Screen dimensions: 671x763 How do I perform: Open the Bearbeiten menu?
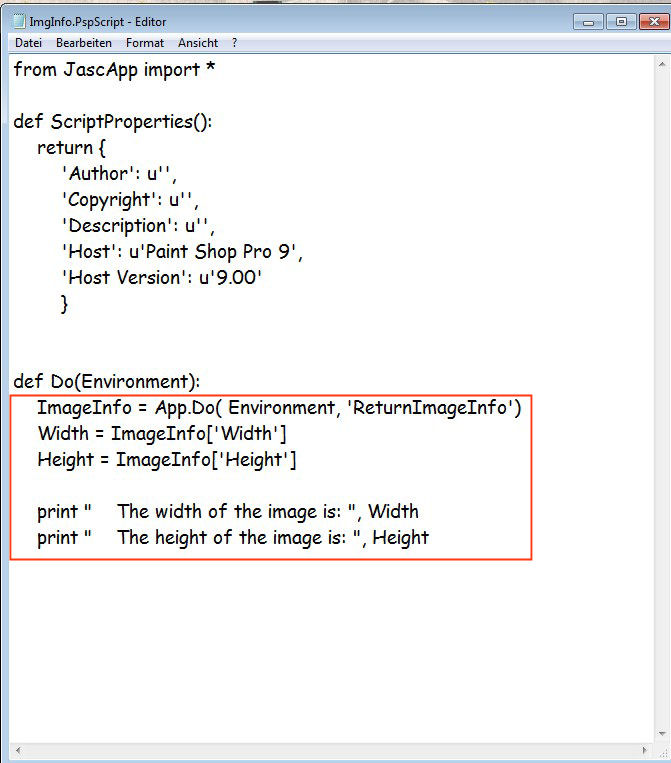pos(84,43)
